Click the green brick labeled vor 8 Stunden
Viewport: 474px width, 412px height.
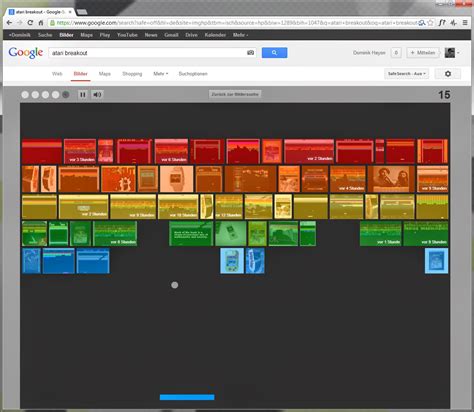(x=115, y=234)
